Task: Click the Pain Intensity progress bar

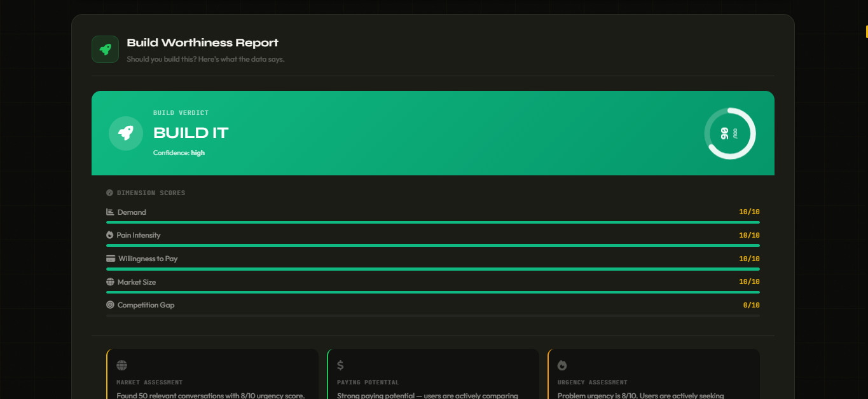Action: (x=433, y=246)
